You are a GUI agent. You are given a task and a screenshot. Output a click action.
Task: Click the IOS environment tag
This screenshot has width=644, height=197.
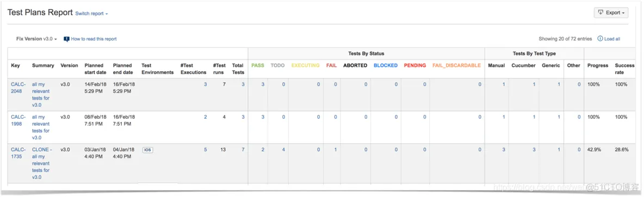click(147, 150)
